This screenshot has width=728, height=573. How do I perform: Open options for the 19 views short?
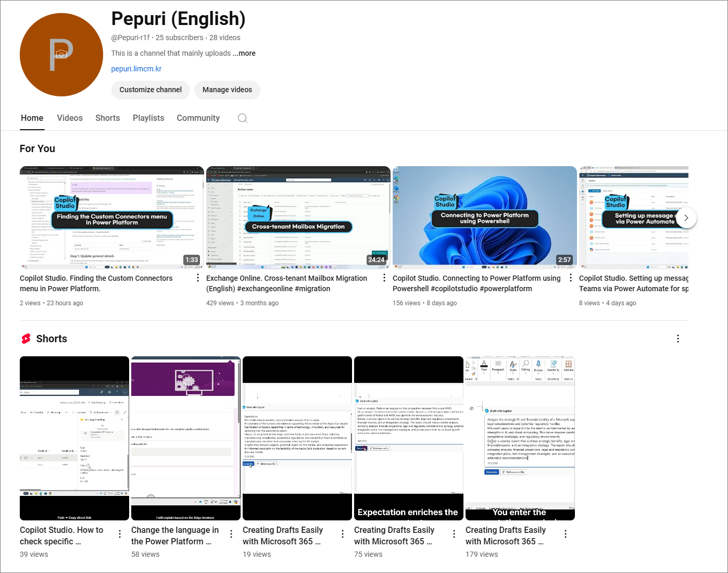343,534
